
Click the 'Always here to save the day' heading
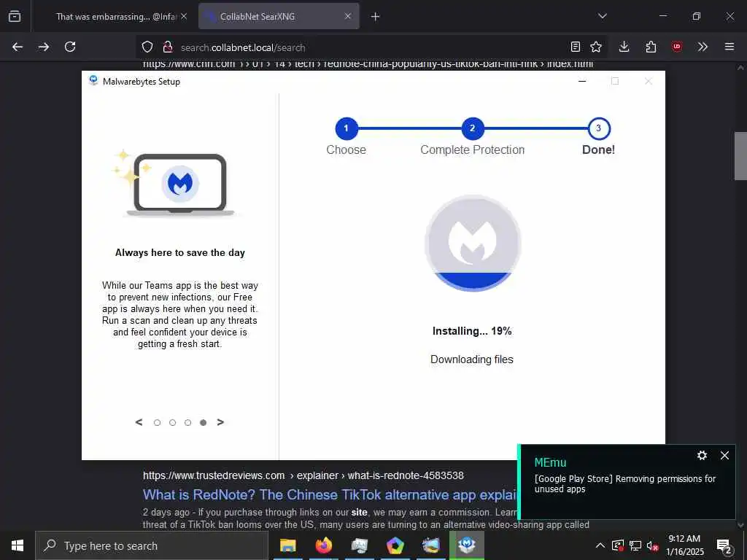180,253
